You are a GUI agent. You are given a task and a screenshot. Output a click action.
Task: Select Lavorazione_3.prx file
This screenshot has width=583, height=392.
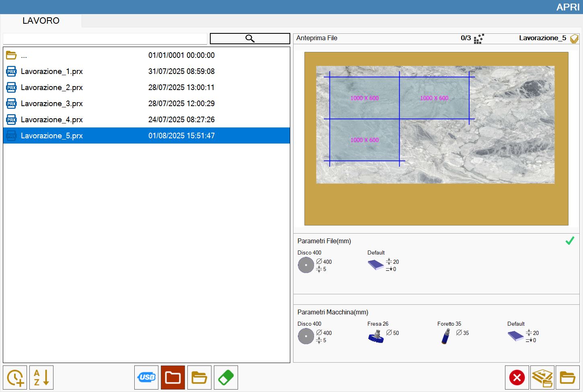(146, 103)
